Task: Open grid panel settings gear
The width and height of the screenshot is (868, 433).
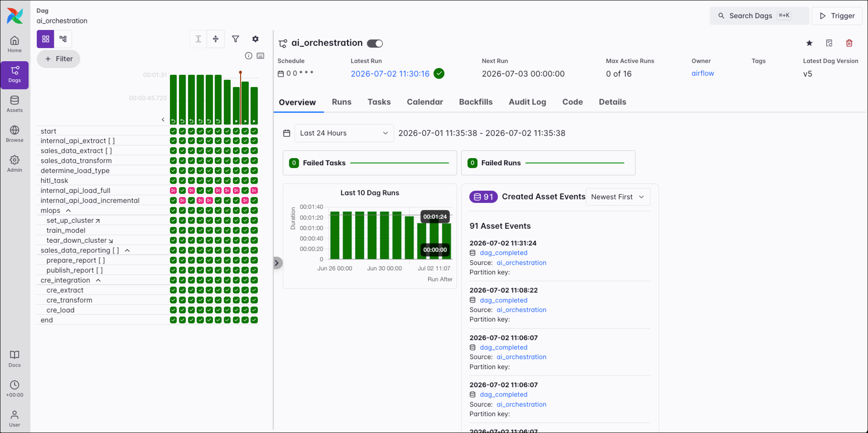Action: (x=255, y=39)
